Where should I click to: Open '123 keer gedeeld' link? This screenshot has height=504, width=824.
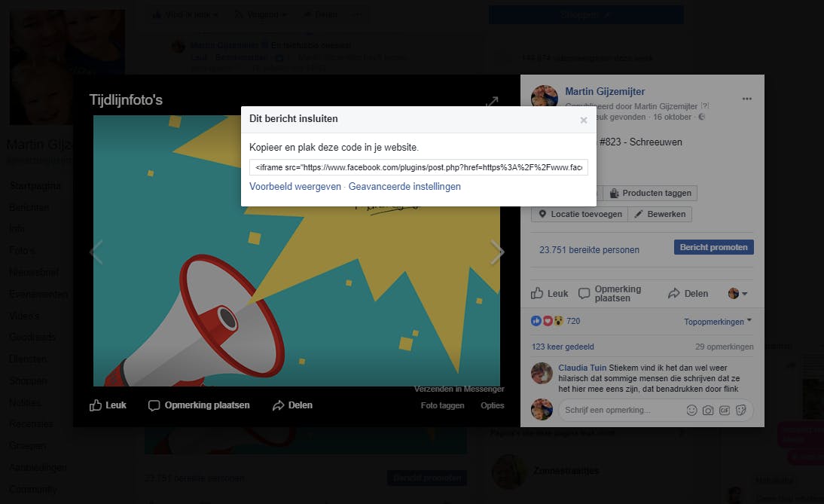coord(563,347)
